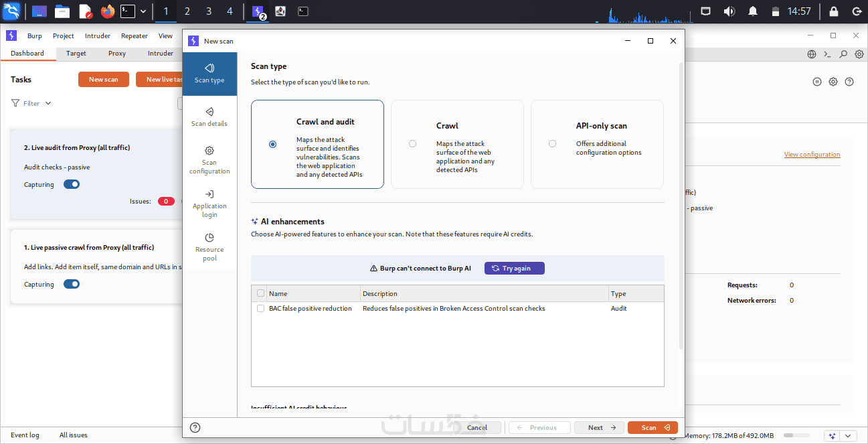Launch Firefox from the top panel

[107, 11]
